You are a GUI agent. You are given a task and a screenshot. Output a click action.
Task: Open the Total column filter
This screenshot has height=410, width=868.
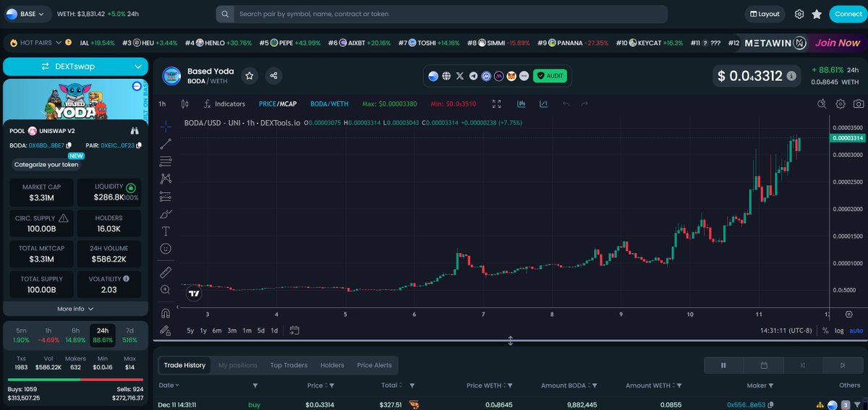point(412,385)
